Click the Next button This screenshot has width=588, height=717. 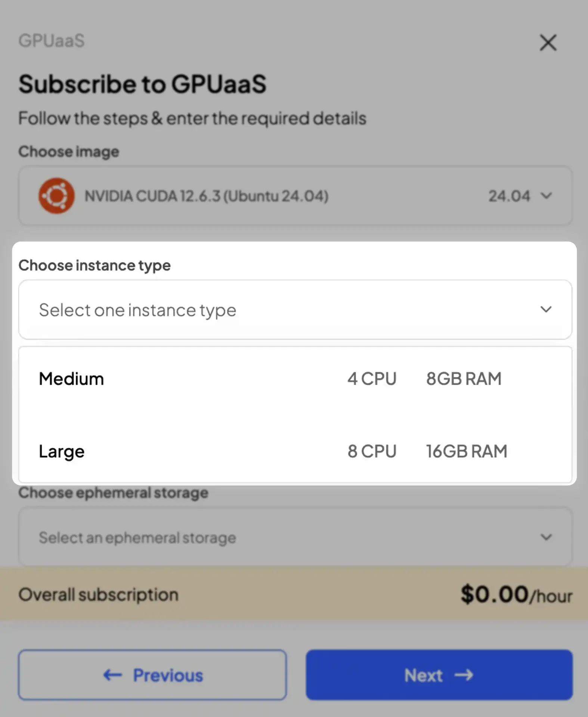[x=439, y=675]
